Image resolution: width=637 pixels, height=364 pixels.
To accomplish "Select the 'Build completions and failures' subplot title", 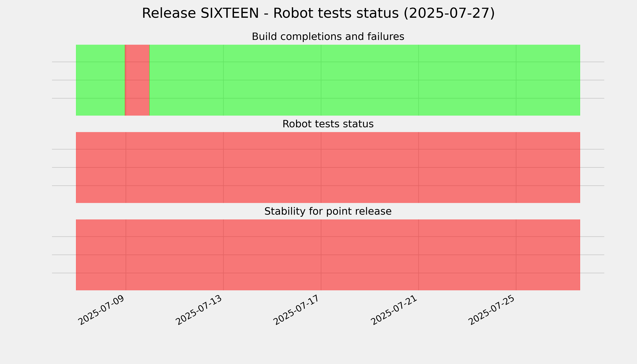I will (x=328, y=37).
